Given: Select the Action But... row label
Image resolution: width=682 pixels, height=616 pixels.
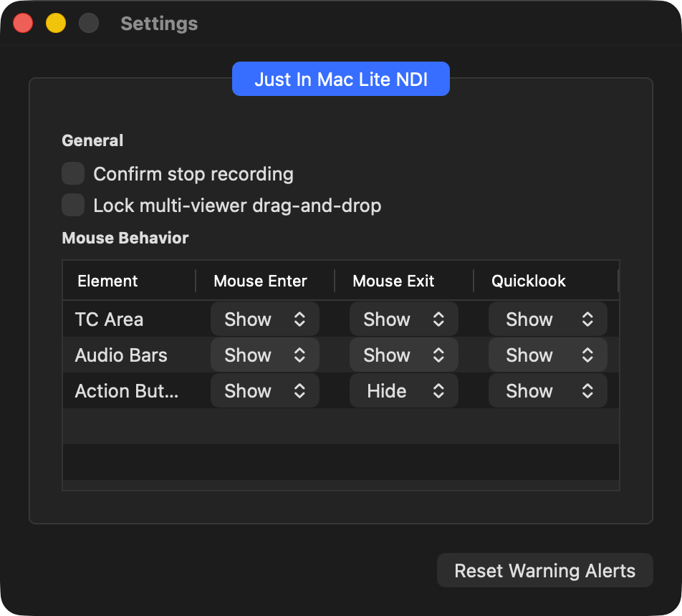Looking at the screenshot, I should 127,390.
